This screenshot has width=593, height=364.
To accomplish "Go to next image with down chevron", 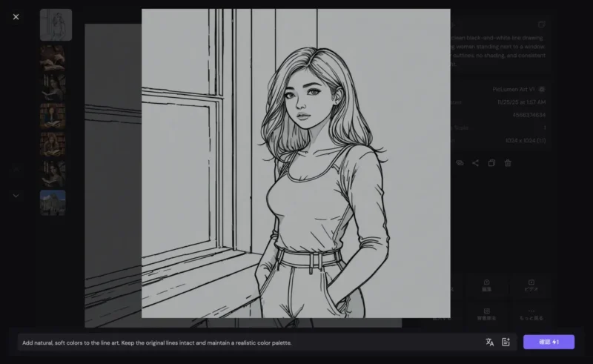I will pos(16,196).
